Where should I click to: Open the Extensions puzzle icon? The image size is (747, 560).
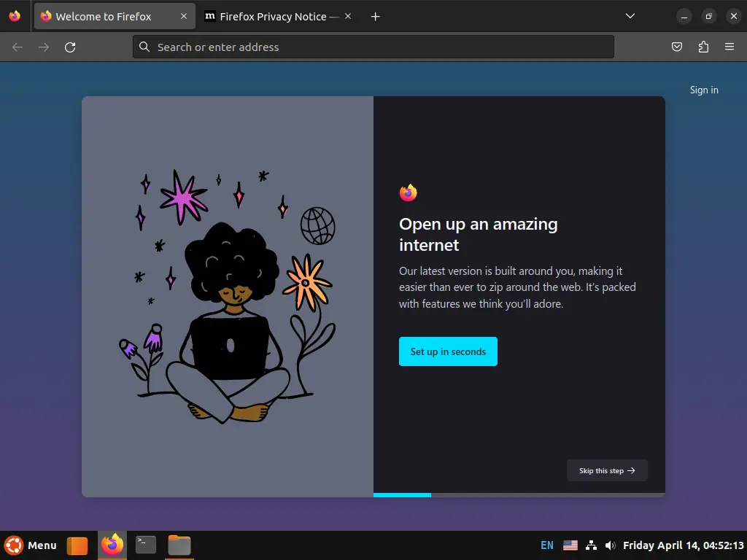pyautogui.click(x=703, y=47)
